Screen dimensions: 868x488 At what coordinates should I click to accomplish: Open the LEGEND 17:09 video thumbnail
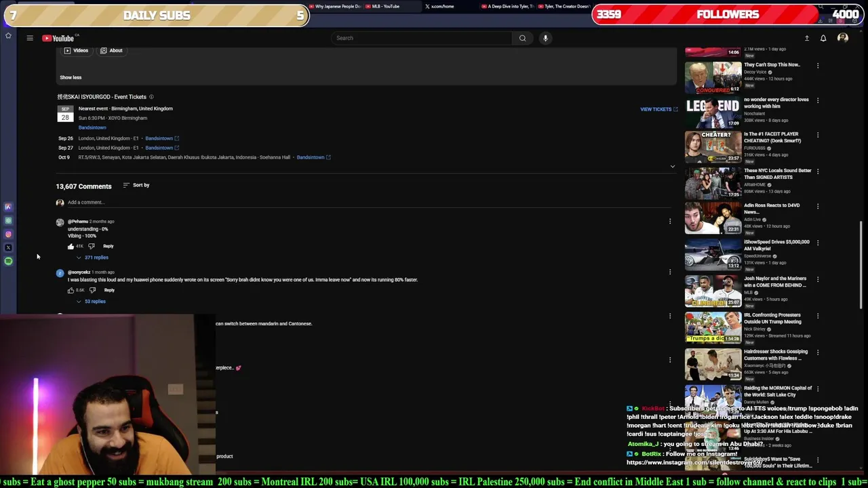coord(713,113)
